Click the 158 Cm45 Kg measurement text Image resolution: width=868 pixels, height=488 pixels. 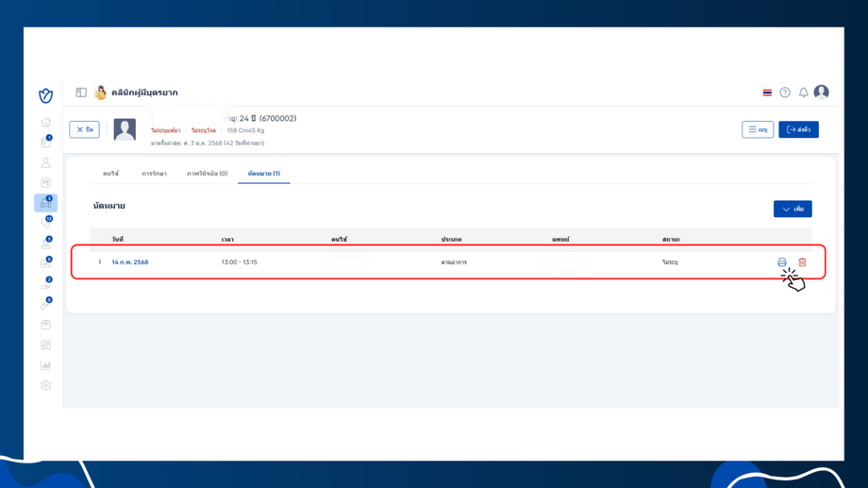point(245,130)
